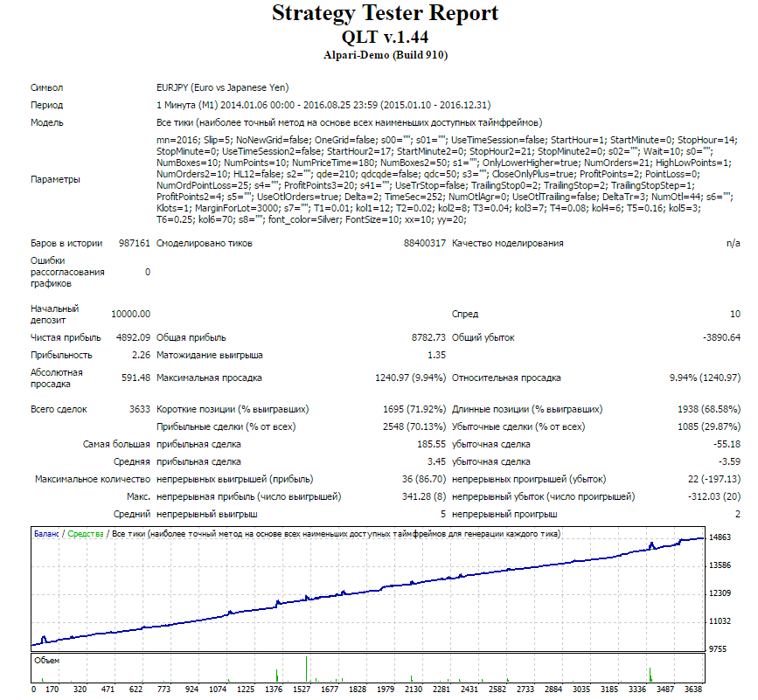
Task: Click the Баланс legend label on chart
Action: 46,534
